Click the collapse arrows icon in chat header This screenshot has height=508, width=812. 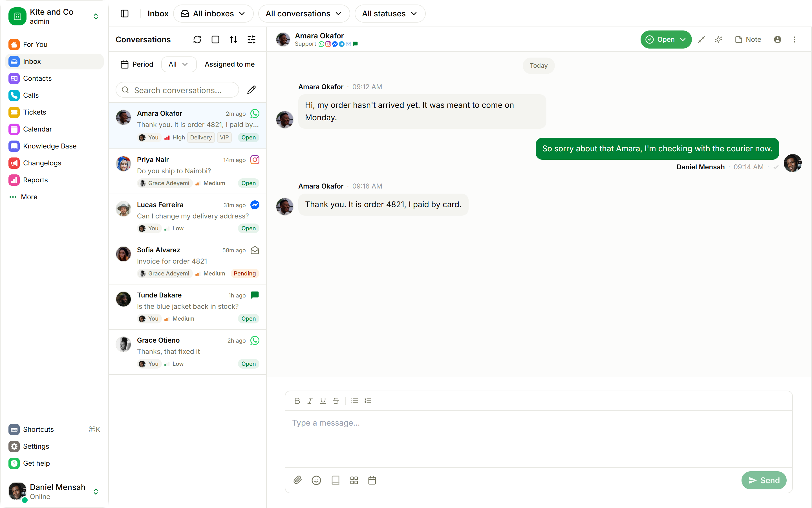coord(701,40)
